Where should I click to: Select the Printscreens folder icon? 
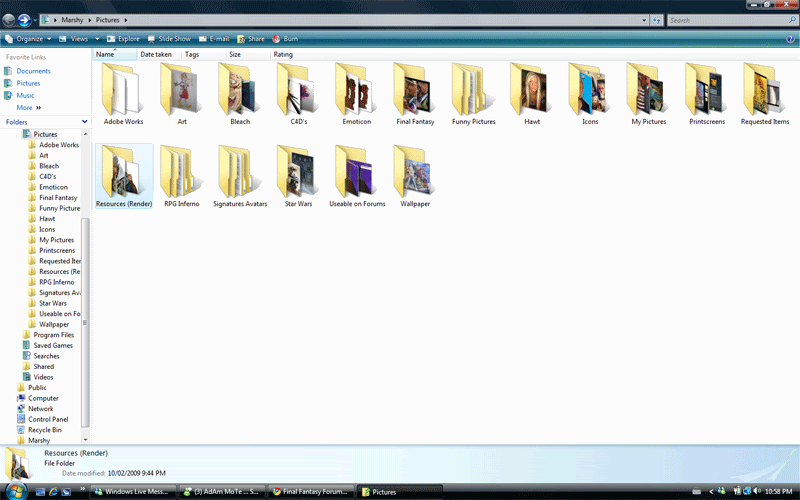(706, 90)
